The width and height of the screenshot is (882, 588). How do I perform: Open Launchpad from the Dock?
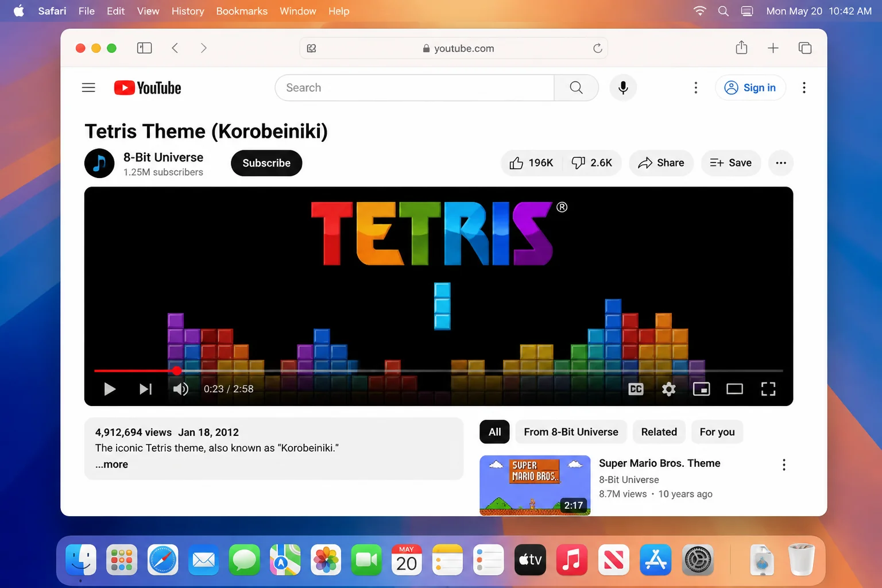(122, 560)
